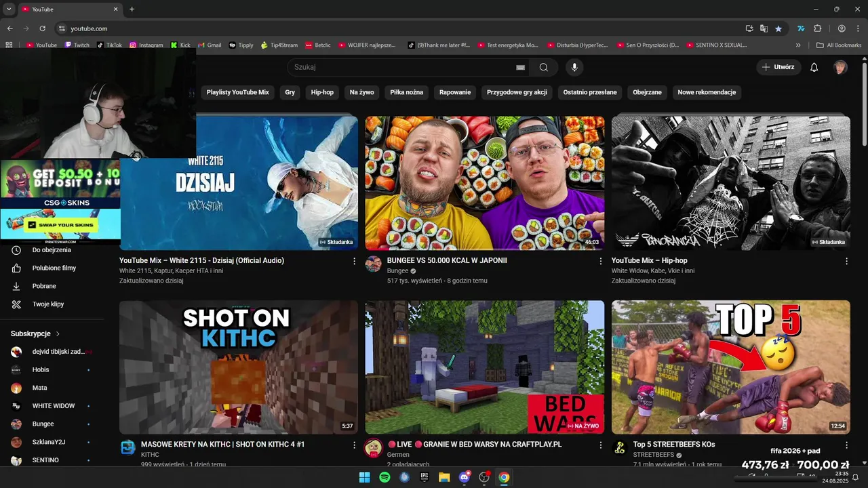The image size is (868, 488).
Task: Open Twitch bookmark
Action: point(77,45)
